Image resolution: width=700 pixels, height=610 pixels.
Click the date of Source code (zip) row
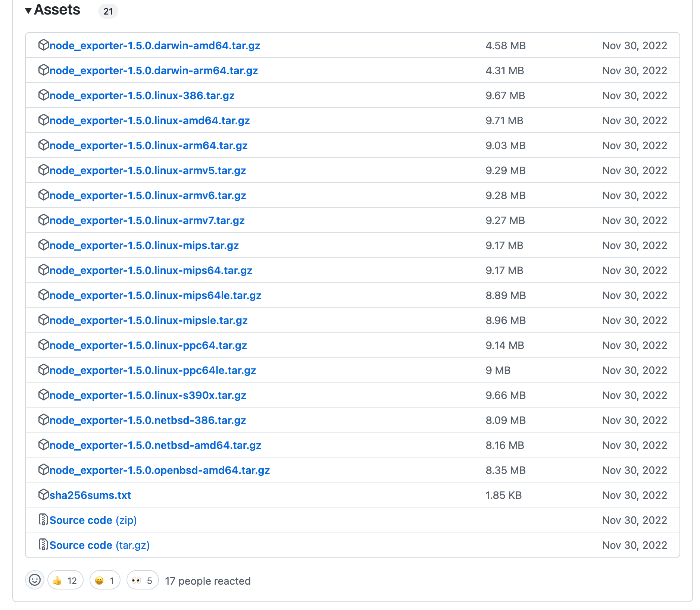click(635, 520)
